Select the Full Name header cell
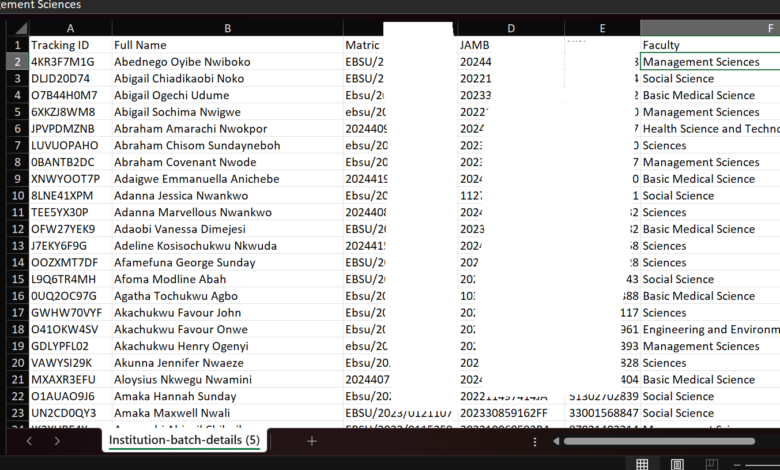The height and width of the screenshot is (470, 780). point(227,45)
